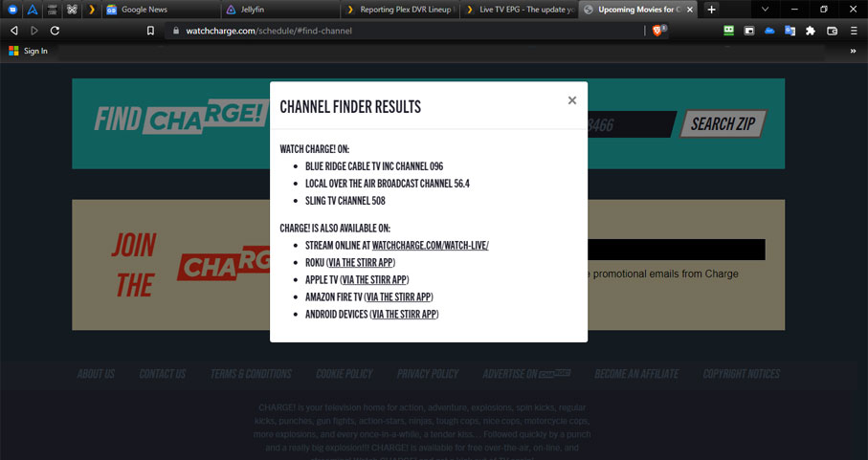Open the Privacy Policy footer link
This screenshot has height=460, width=868.
click(428, 374)
